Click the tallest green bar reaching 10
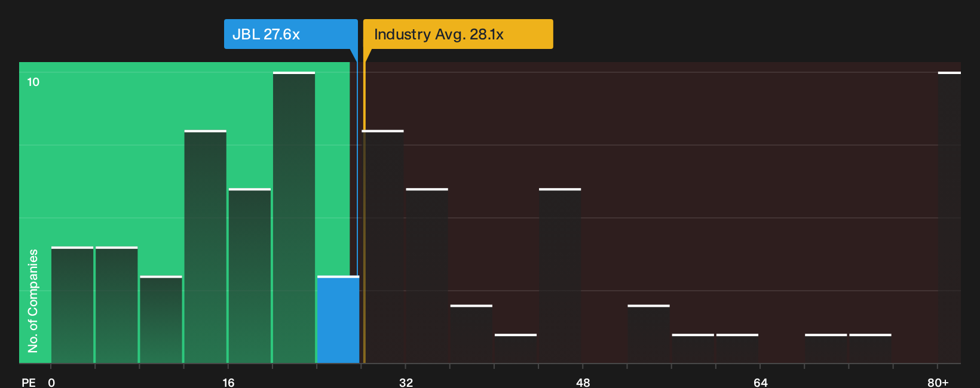The height and width of the screenshot is (388, 980). pyautogui.click(x=294, y=217)
